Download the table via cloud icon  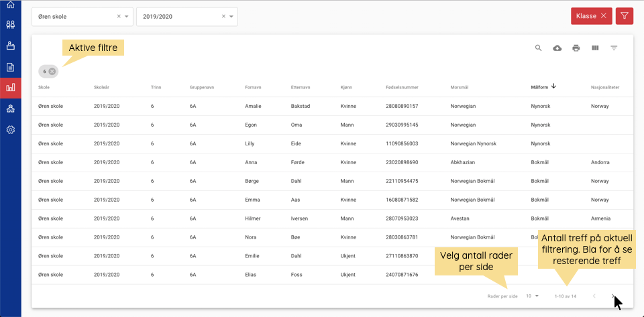557,48
